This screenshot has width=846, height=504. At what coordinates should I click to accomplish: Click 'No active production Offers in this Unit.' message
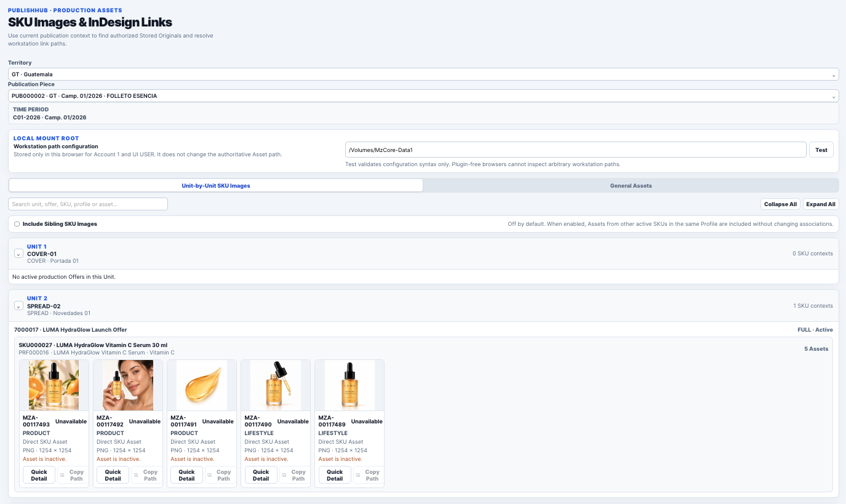coord(64,277)
